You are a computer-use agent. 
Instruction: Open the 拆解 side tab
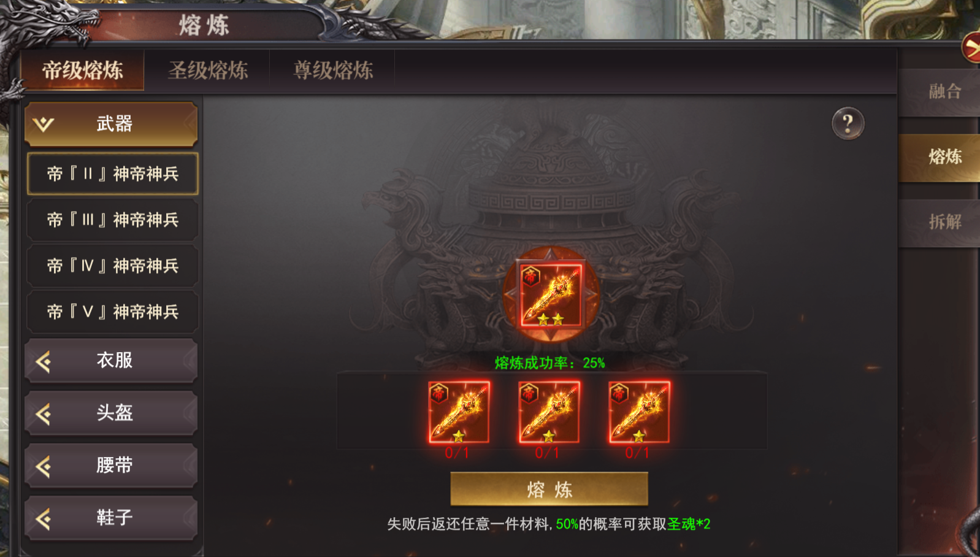pyautogui.click(x=943, y=221)
